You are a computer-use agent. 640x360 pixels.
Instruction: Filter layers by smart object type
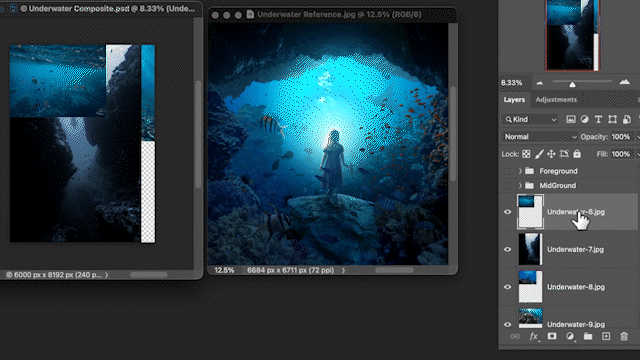pos(627,119)
